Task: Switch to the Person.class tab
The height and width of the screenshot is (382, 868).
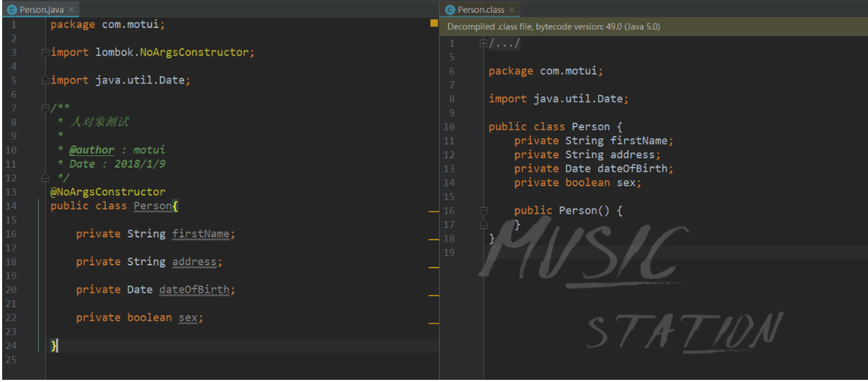Action: coord(480,10)
